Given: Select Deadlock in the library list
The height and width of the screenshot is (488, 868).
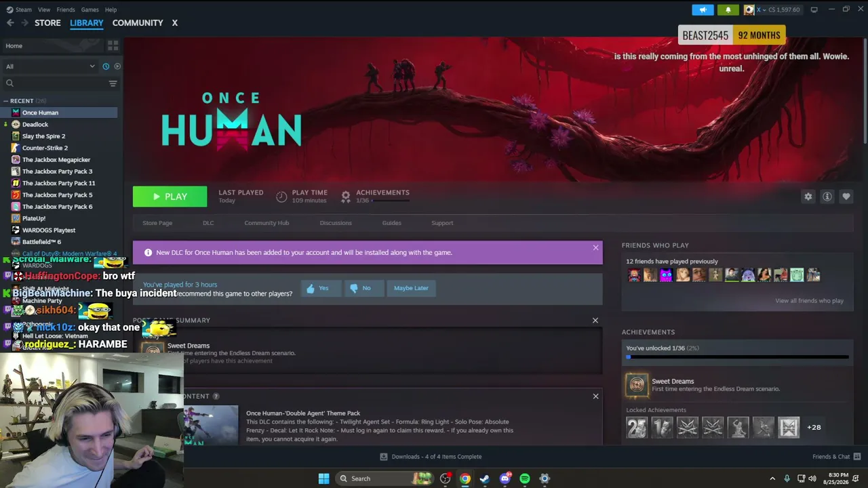Looking at the screenshot, I should 60,125.
